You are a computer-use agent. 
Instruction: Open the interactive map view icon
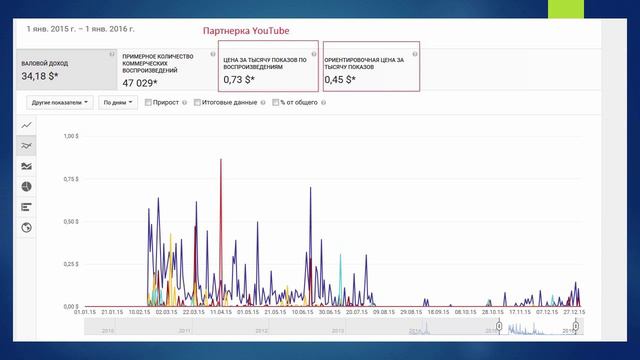pyautogui.click(x=26, y=227)
